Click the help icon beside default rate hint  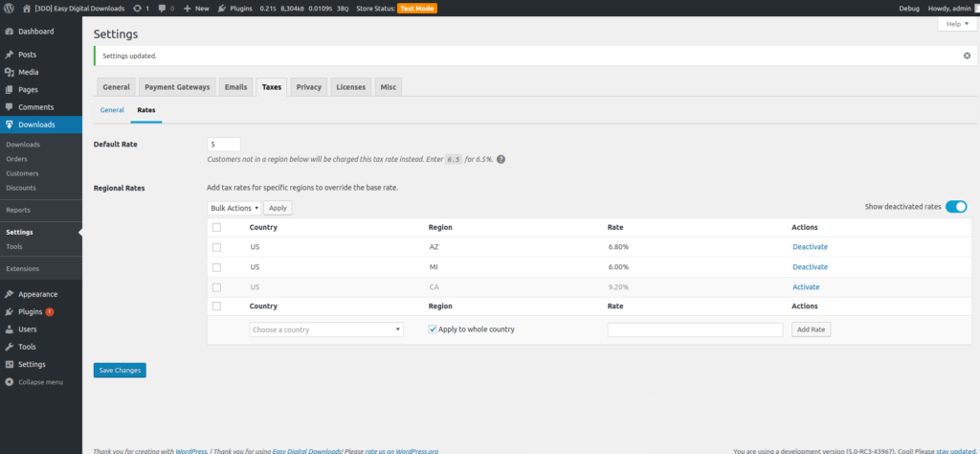click(501, 159)
